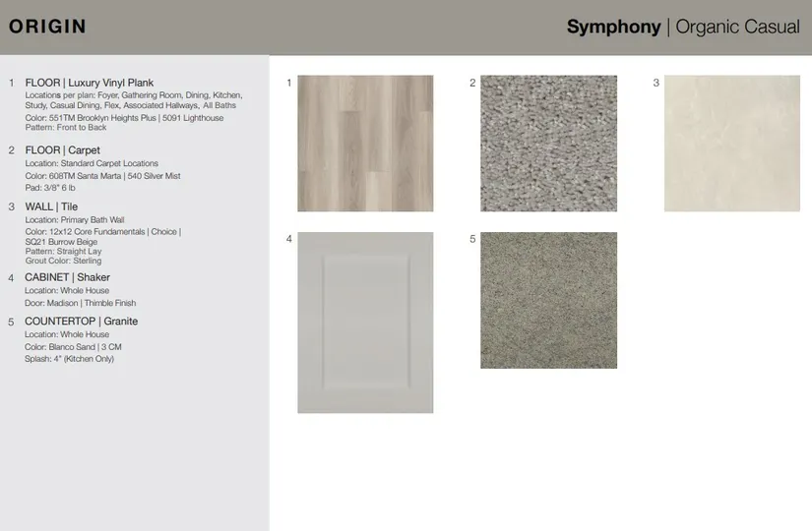The image size is (812, 531).
Task: Select the Luxury Vinyl Plank wood swatch
Action: tap(365, 144)
